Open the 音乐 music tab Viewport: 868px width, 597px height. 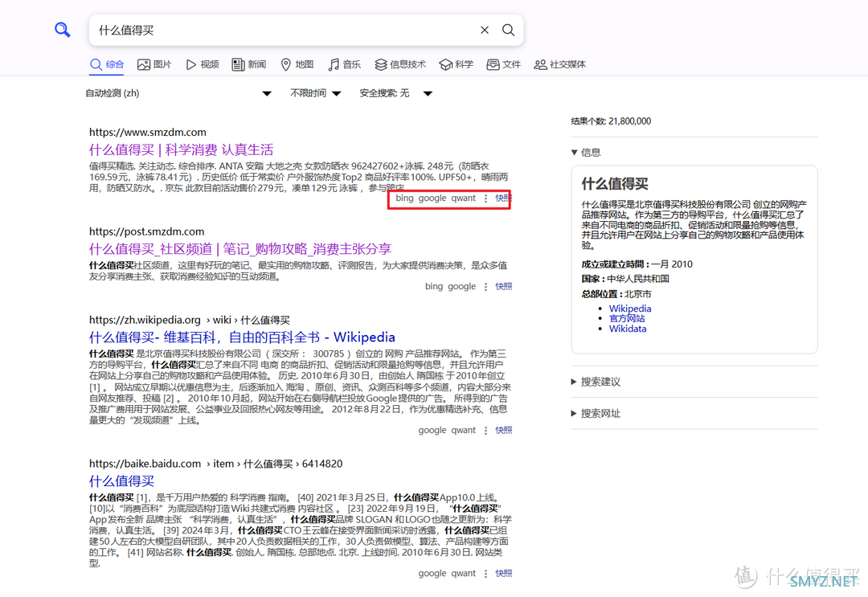click(x=344, y=65)
